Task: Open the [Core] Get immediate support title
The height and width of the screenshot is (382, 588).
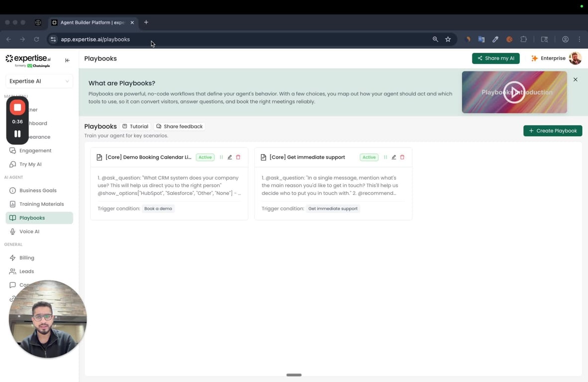Action: (x=307, y=158)
